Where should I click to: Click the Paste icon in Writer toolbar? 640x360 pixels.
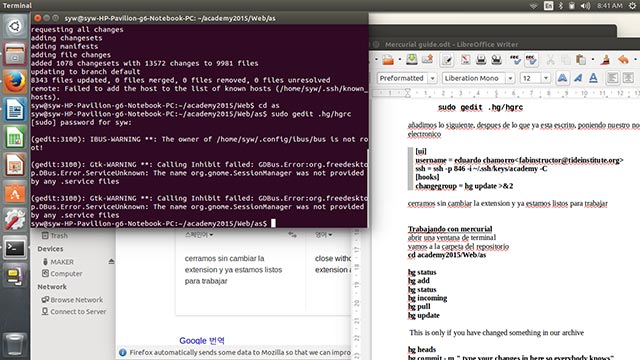tap(580, 60)
